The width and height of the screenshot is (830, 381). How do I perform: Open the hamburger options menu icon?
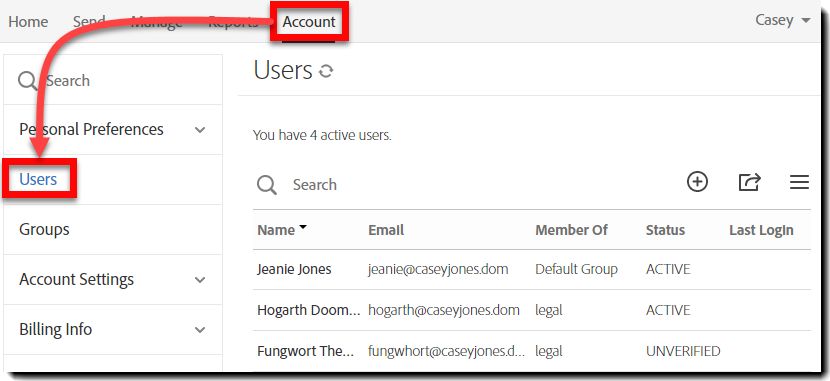click(x=799, y=182)
